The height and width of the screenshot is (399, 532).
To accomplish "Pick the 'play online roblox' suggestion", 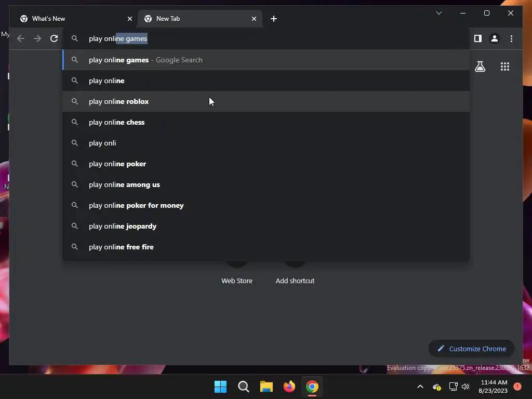I will pos(267,101).
